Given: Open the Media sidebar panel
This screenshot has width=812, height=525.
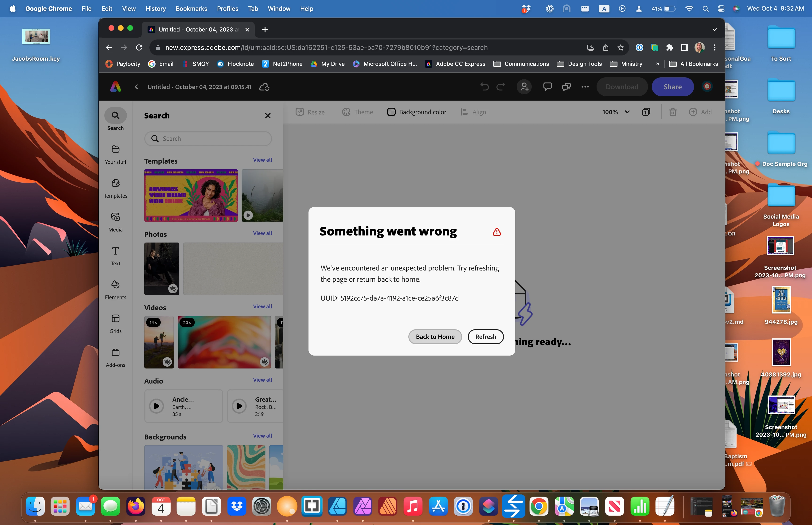Looking at the screenshot, I should tap(116, 222).
